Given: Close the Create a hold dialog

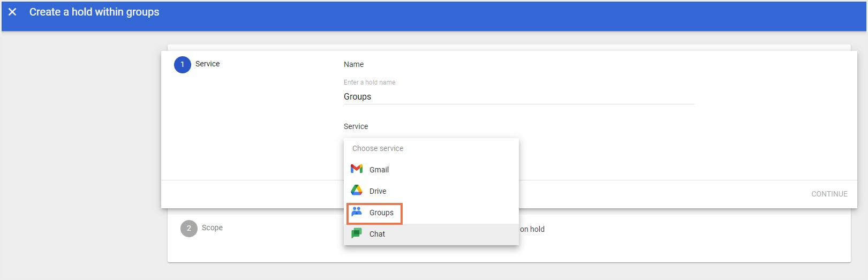Looking at the screenshot, I should point(12,12).
